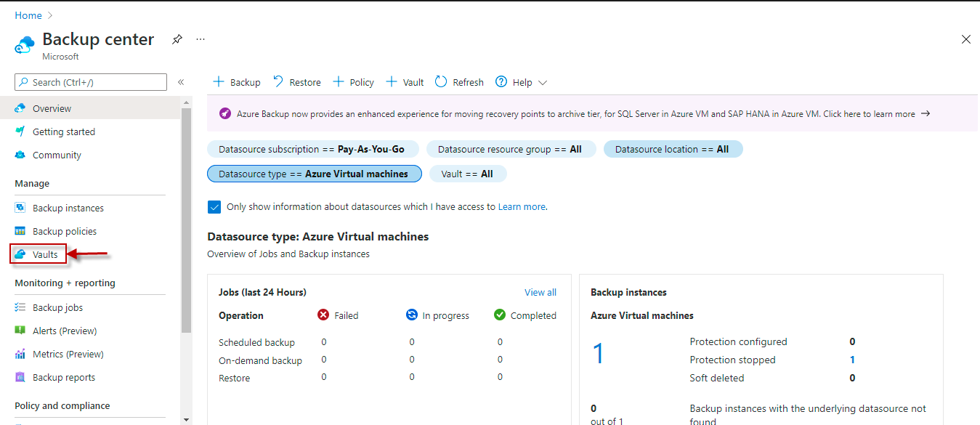The image size is (980, 425).
Task: Click Restore in the toolbar
Action: point(296,82)
